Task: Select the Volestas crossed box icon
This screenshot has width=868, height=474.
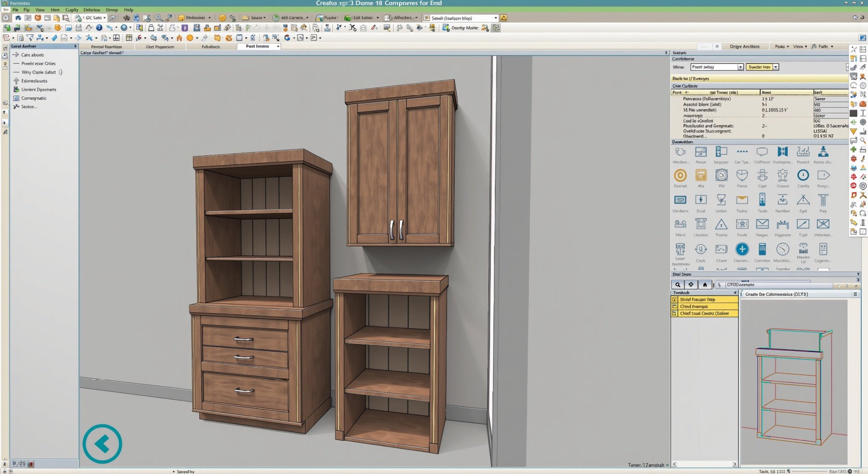Action: pyautogui.click(x=823, y=224)
